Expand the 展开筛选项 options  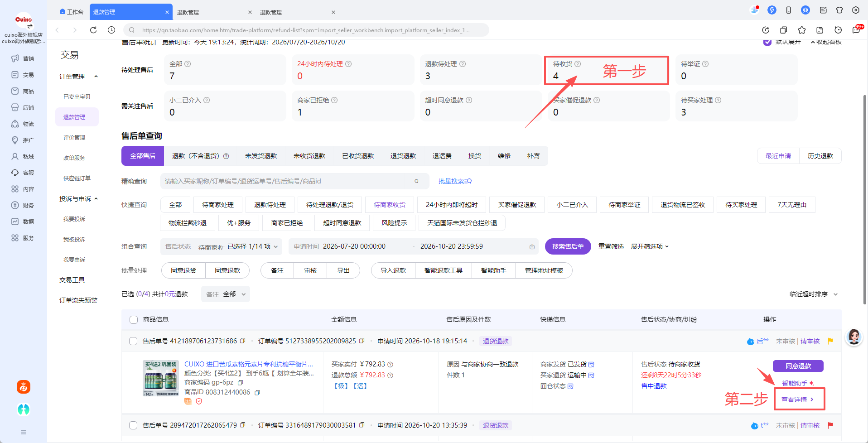(x=650, y=246)
